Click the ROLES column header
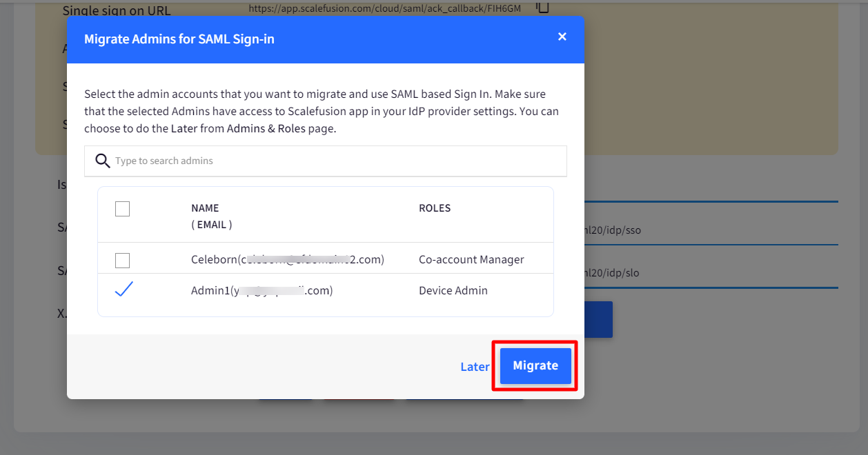The image size is (868, 455). point(435,208)
